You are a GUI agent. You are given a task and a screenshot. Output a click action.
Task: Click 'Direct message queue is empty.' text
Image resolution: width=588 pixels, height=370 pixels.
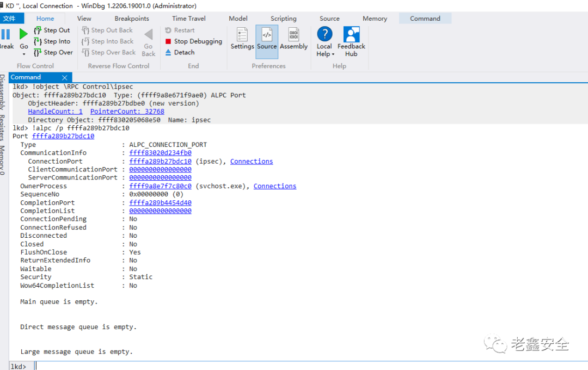[78, 327]
